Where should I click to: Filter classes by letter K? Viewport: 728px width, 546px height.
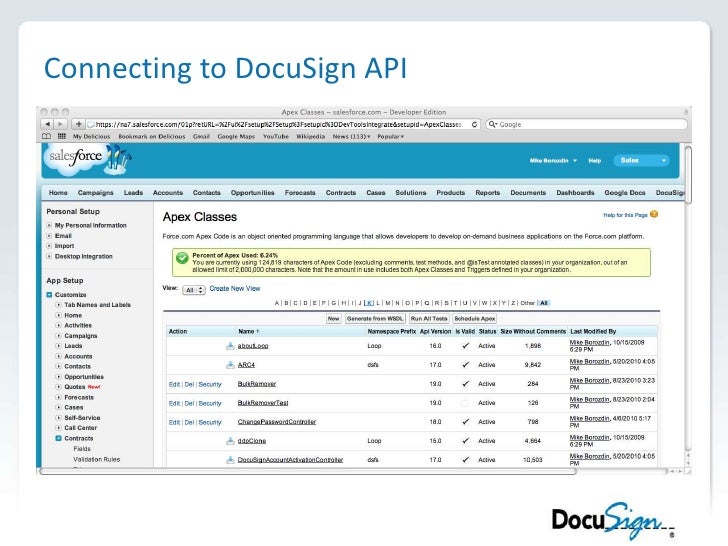[x=369, y=303]
